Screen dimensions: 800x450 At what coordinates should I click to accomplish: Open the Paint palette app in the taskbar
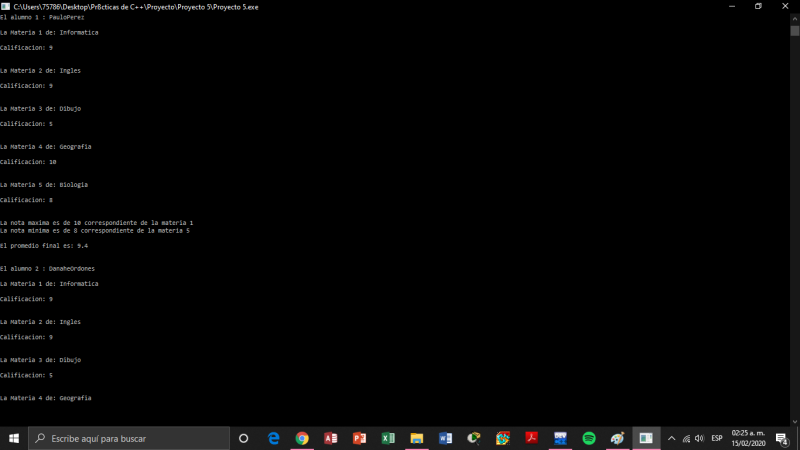pos(618,438)
